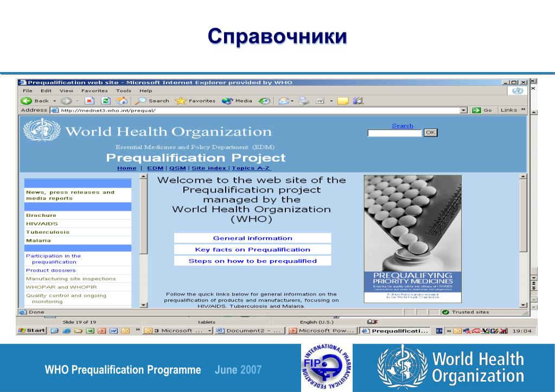
Task: Open the Edit button dropdown arrow
Action: (x=331, y=101)
